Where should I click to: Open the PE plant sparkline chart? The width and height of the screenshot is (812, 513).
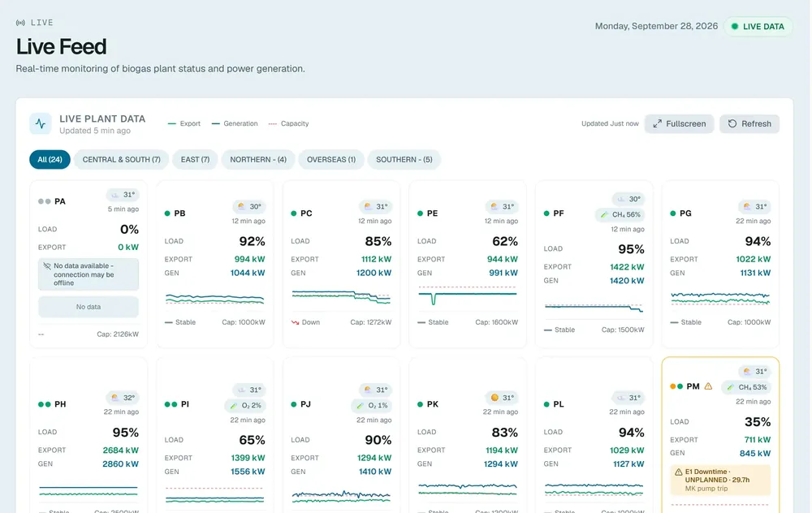tap(468, 295)
